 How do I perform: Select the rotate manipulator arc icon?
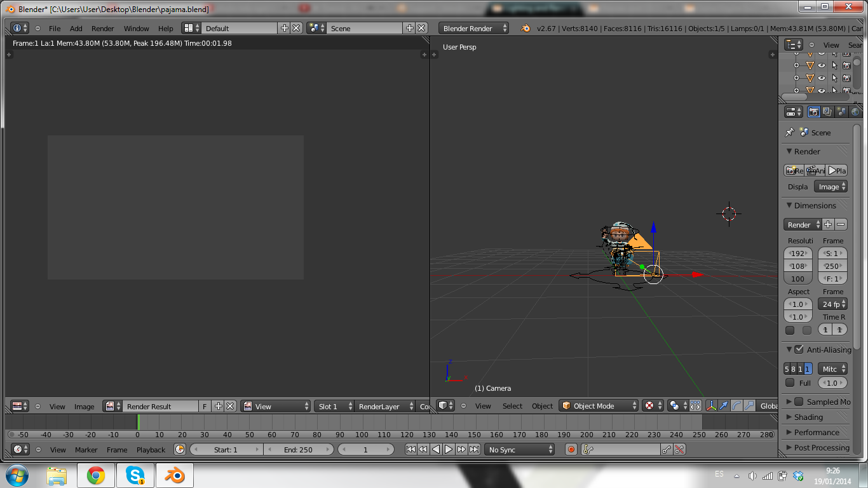[x=736, y=405]
